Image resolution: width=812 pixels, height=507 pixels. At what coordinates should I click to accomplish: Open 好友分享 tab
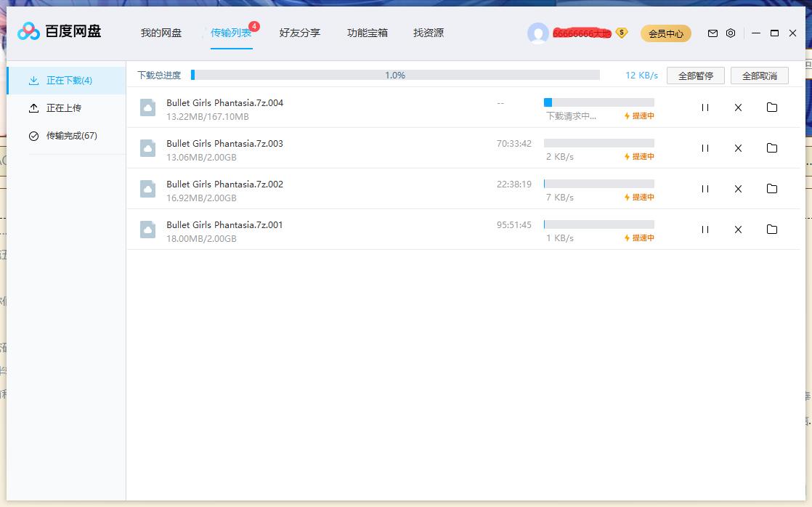click(x=300, y=33)
